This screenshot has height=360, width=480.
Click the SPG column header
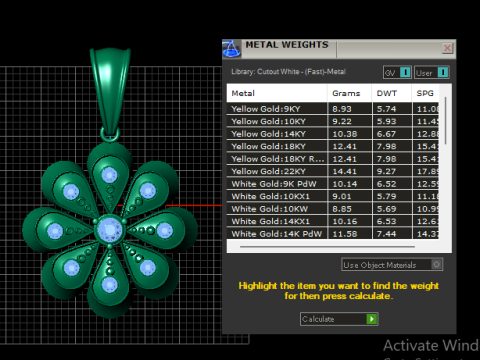(x=425, y=93)
